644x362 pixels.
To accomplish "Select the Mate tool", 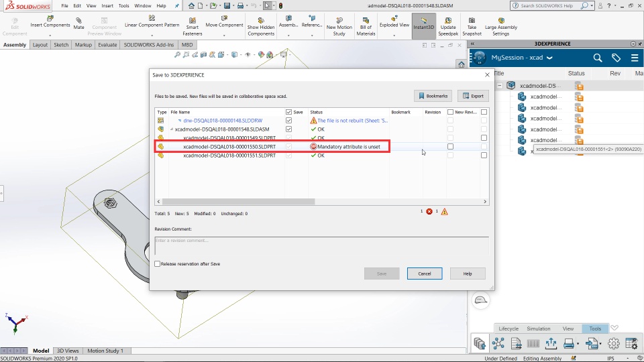I will [78, 23].
